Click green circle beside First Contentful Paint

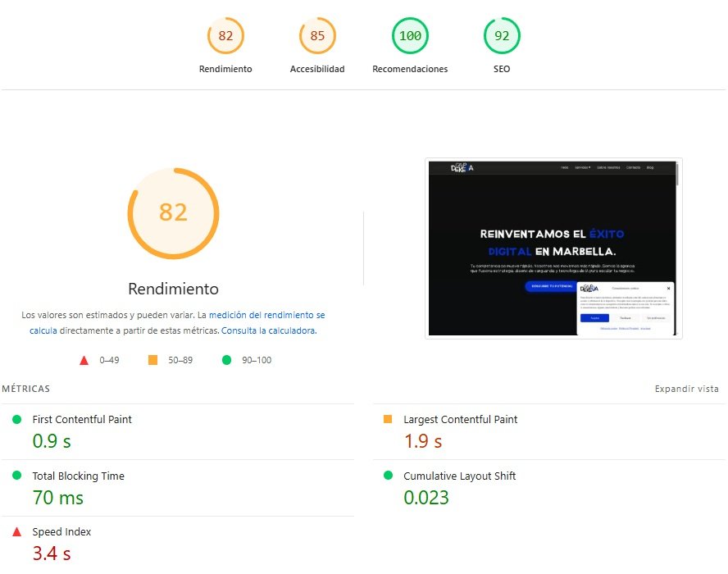[16, 420]
